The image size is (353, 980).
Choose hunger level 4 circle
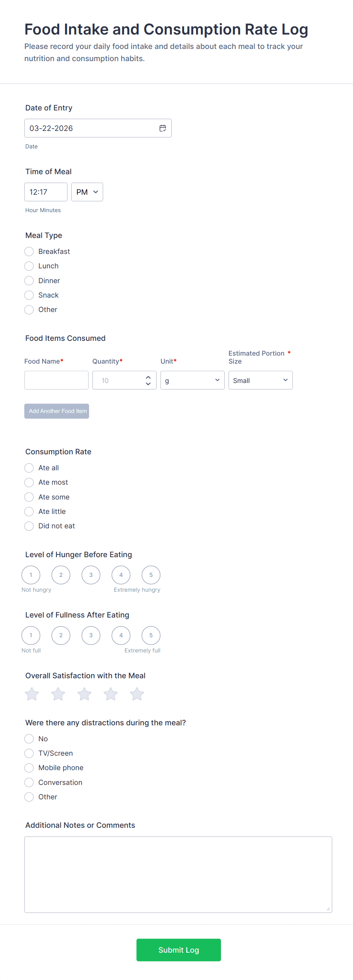121,575
